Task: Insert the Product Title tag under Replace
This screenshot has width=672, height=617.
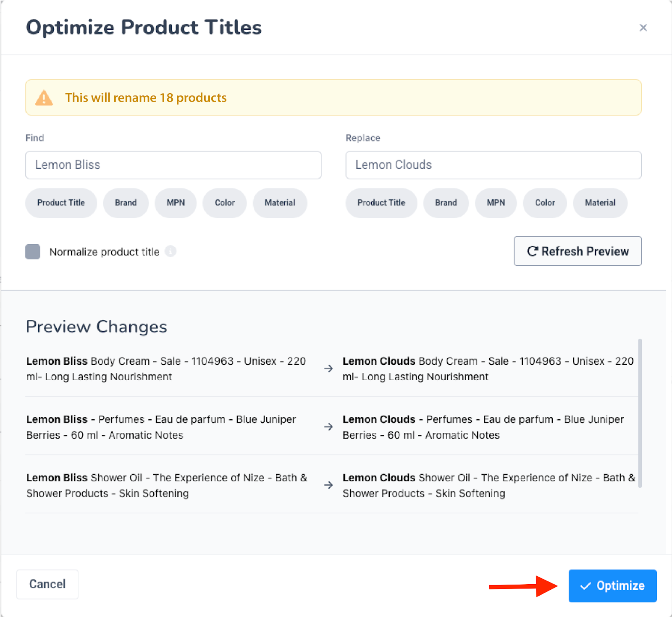Action: pyautogui.click(x=381, y=203)
